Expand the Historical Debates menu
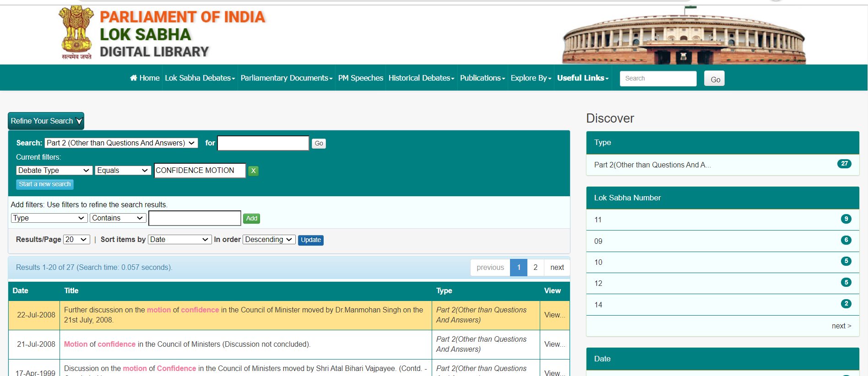Screen dimensions: 868x376 (x=421, y=78)
